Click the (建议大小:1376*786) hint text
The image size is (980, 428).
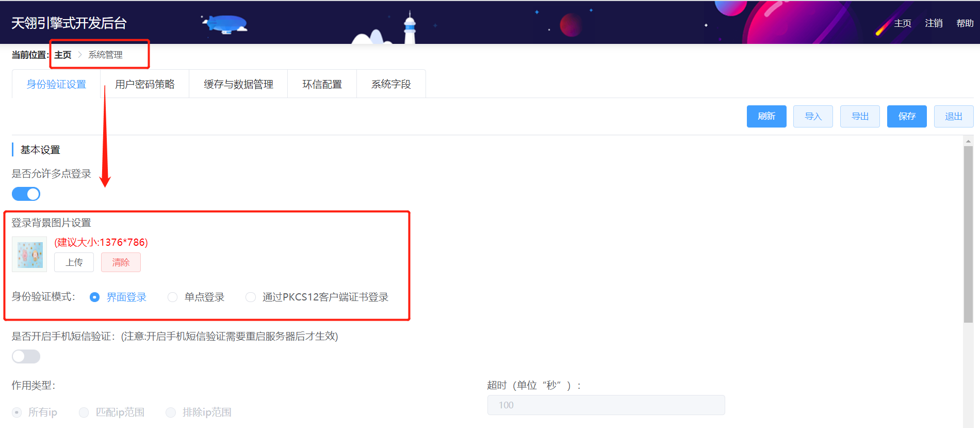click(x=101, y=242)
